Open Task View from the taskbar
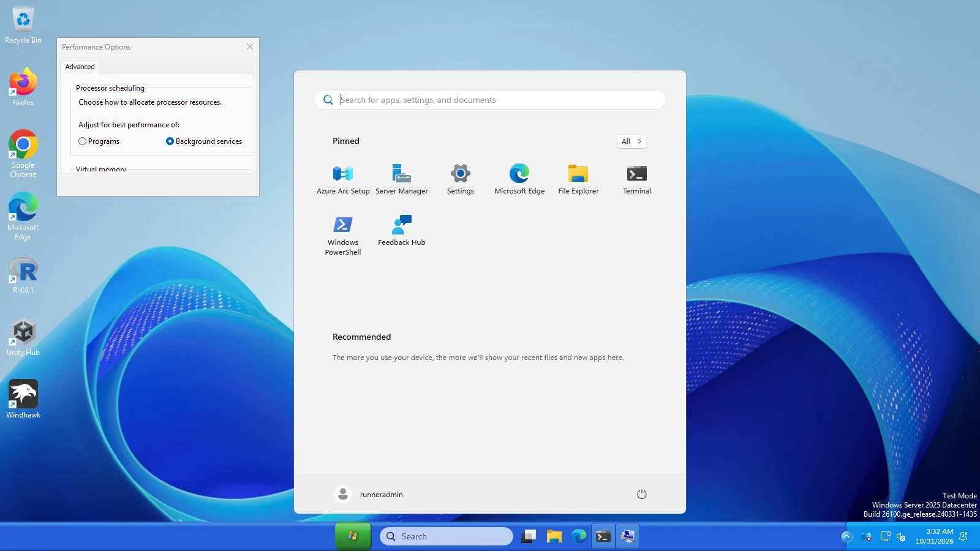This screenshot has height=551, width=980. (x=529, y=536)
